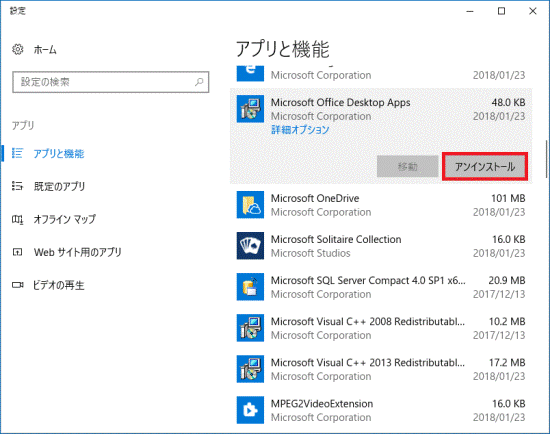Click the アプリと機能 list icon in sidebar

click(17, 153)
